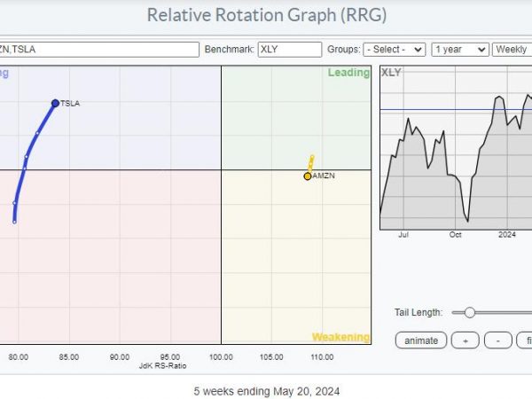Click the Tail Length label

[x=419, y=312]
